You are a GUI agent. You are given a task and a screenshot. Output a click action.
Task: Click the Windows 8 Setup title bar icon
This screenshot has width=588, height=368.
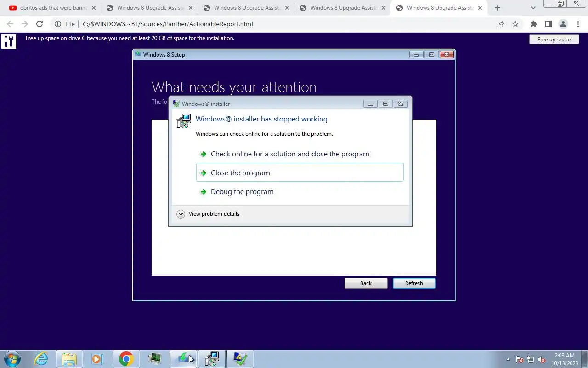(x=138, y=54)
